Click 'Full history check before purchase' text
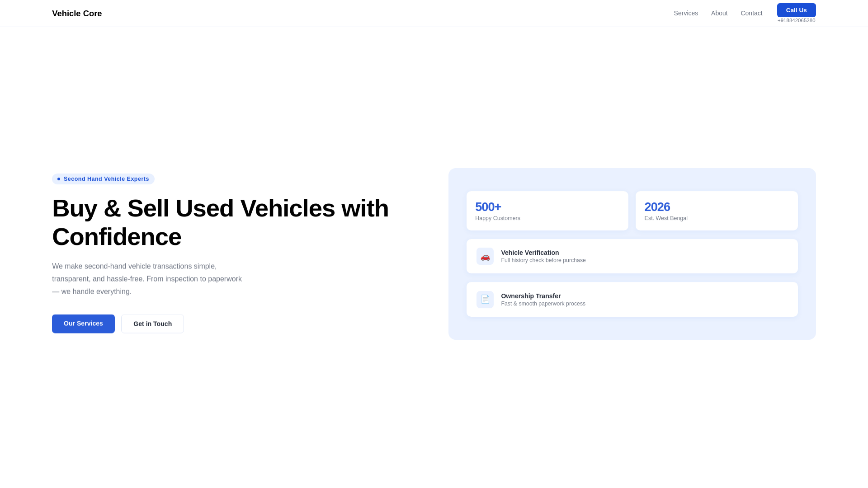868x488 pixels. (543, 260)
